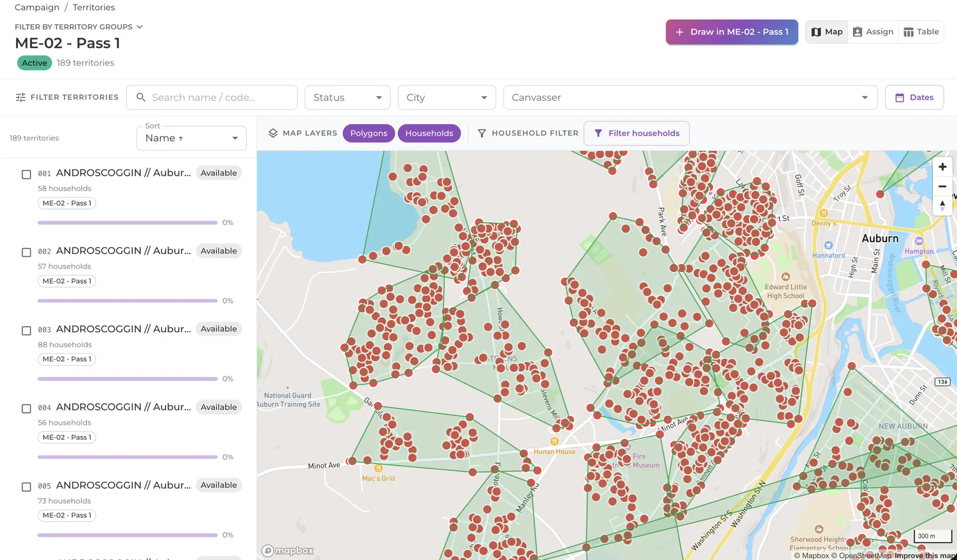
Task: Switch to the Map view tab
Action: (827, 32)
